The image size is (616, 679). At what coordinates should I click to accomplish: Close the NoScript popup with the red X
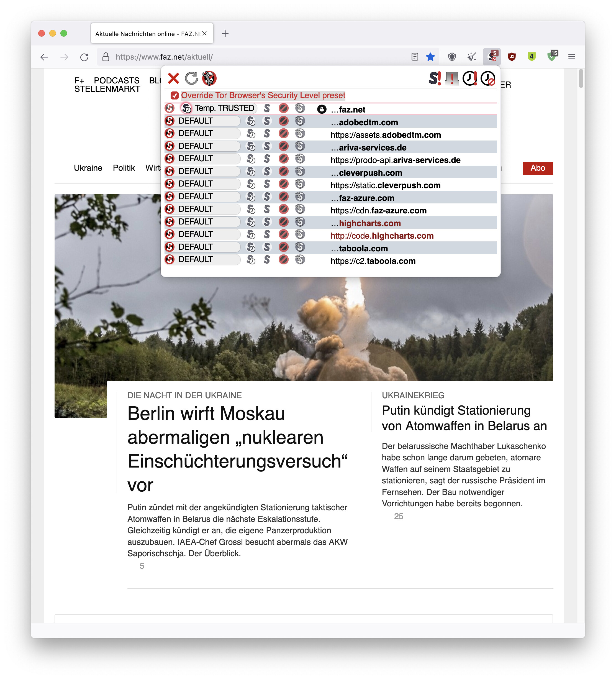click(173, 78)
